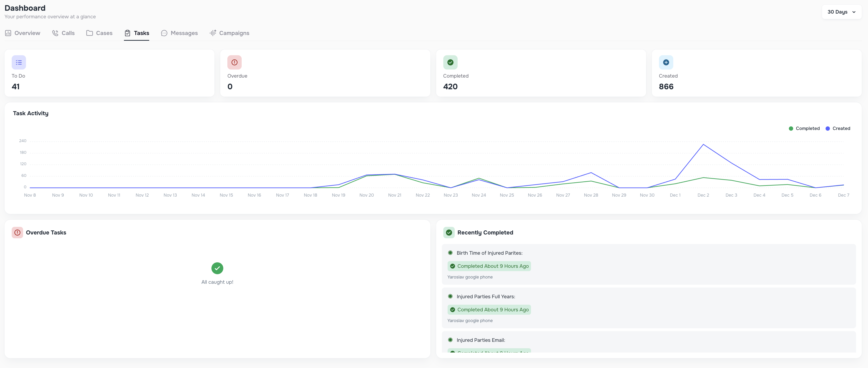Click the Completed About 9 Hours Ago badge
This screenshot has height=368, width=868.
pyautogui.click(x=489, y=309)
